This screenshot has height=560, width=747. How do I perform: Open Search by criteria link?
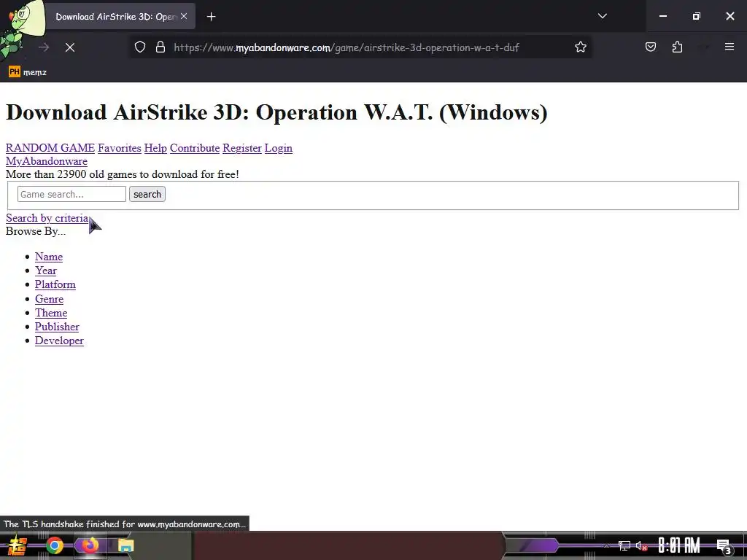47,218
